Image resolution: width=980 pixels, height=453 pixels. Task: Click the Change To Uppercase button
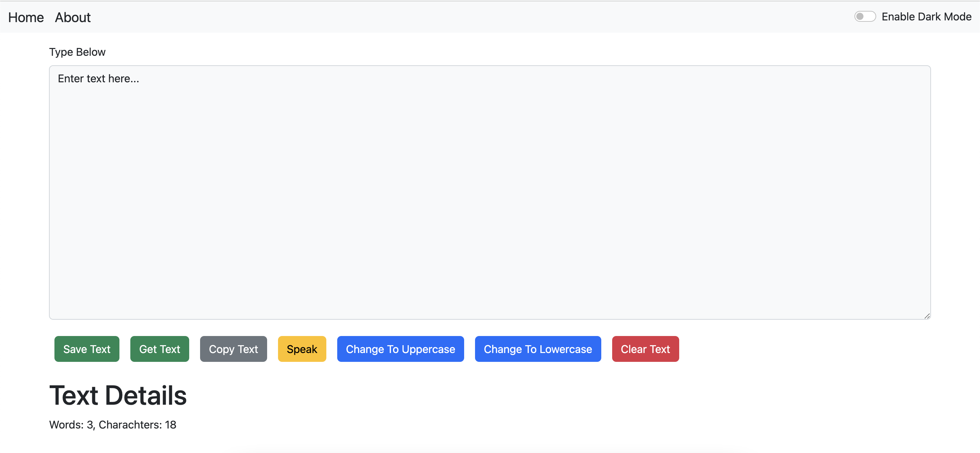pyautogui.click(x=400, y=349)
